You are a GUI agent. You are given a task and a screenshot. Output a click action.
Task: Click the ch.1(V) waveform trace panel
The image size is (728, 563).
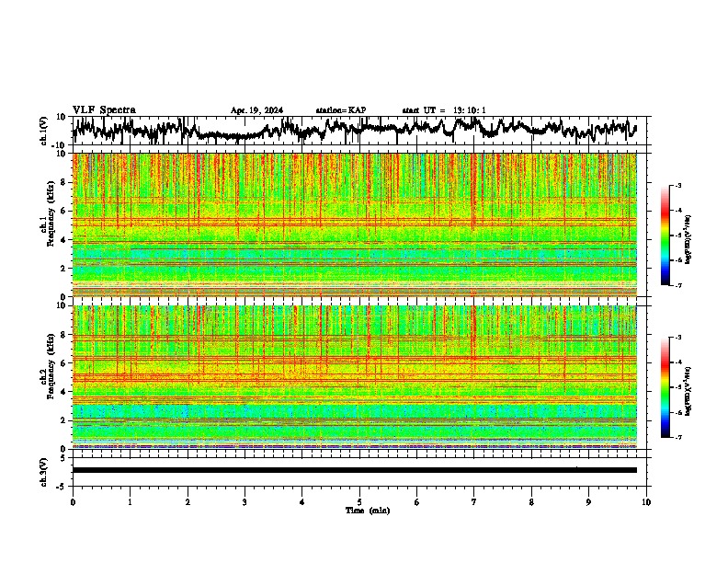click(x=361, y=131)
